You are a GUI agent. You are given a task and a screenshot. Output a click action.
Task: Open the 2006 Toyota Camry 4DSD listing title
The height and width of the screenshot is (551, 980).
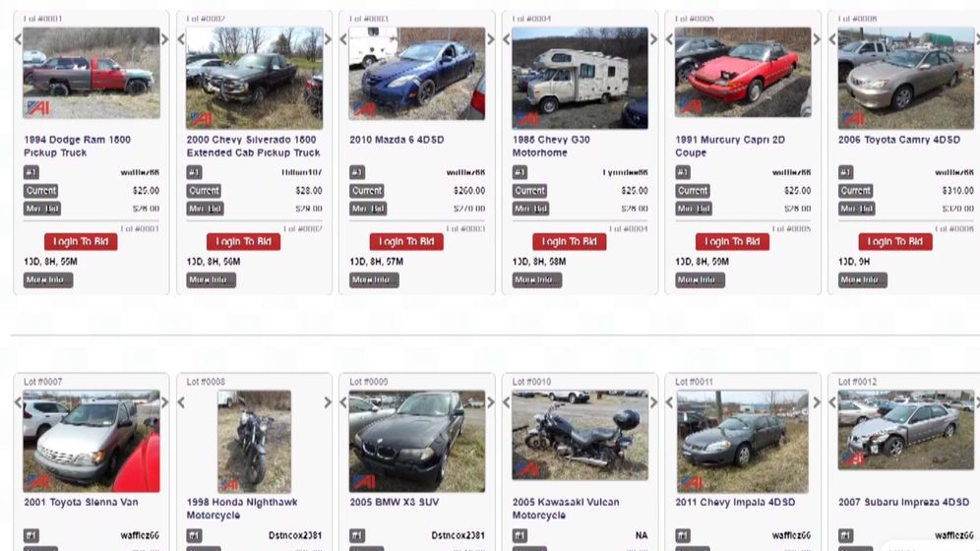pos(898,140)
